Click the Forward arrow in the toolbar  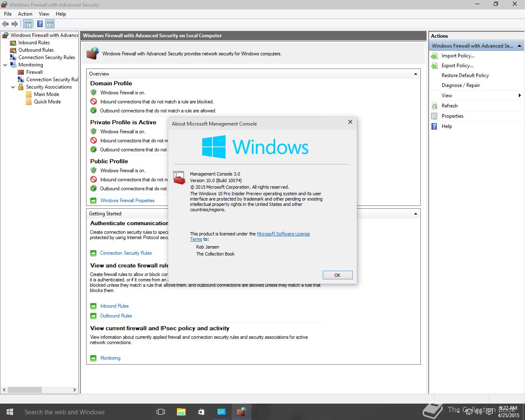tap(15, 24)
